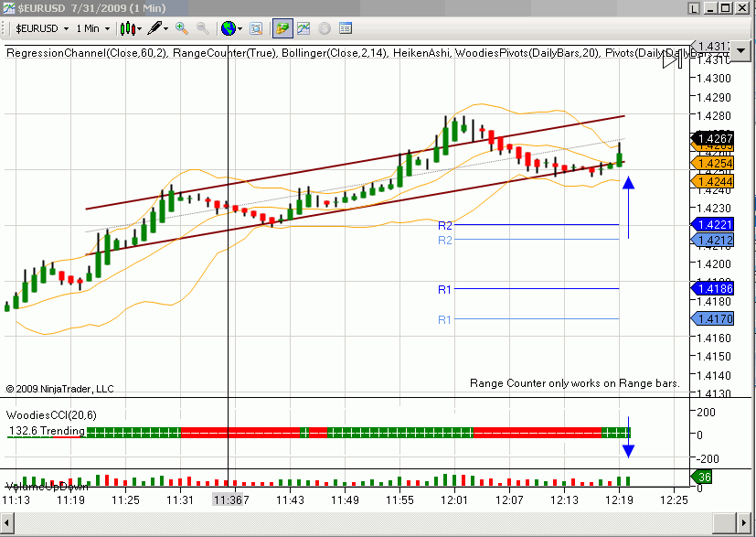This screenshot has width=756, height=537.
Task: Click the 11:13 time axis label
Action: (x=16, y=499)
